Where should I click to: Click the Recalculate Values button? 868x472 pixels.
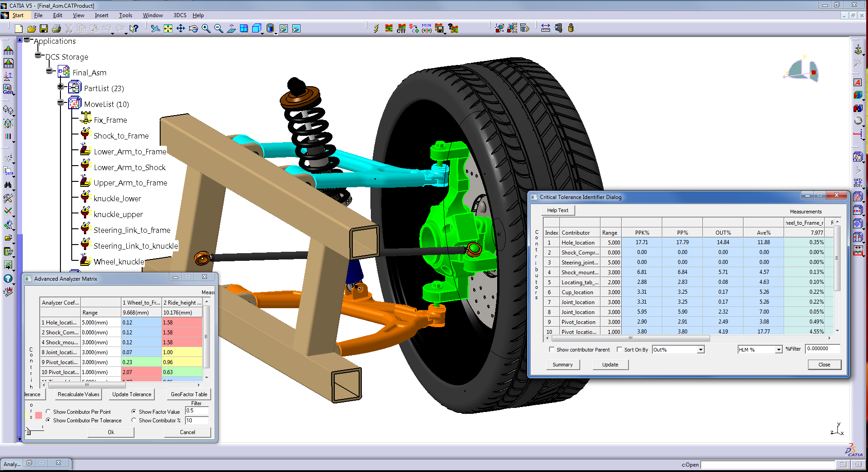pyautogui.click(x=78, y=394)
